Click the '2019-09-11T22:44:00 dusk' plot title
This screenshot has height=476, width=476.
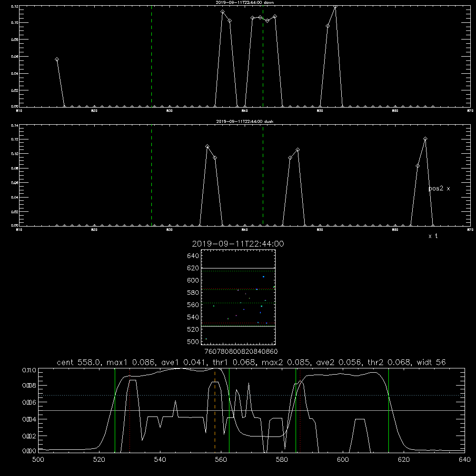(245, 121)
